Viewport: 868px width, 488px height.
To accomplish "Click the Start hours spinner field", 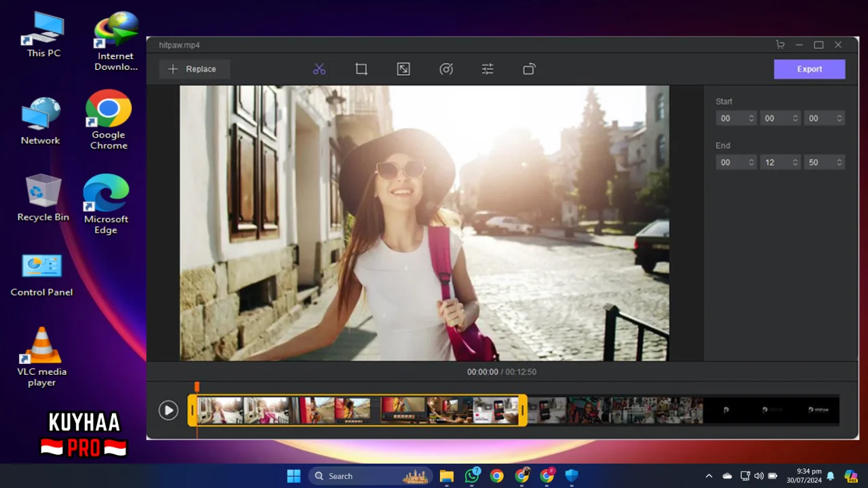I will [736, 119].
